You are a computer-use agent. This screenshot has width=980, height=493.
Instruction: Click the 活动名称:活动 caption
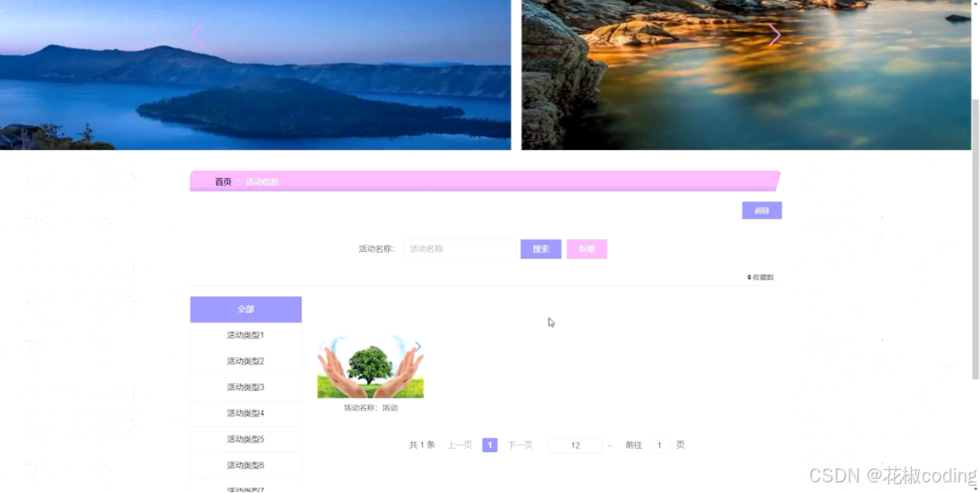point(370,408)
